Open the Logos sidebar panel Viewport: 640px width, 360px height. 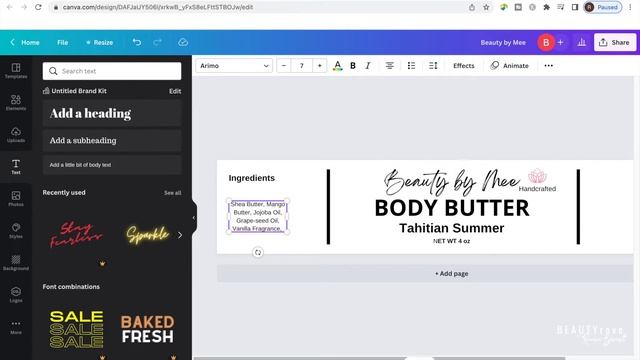[16, 295]
